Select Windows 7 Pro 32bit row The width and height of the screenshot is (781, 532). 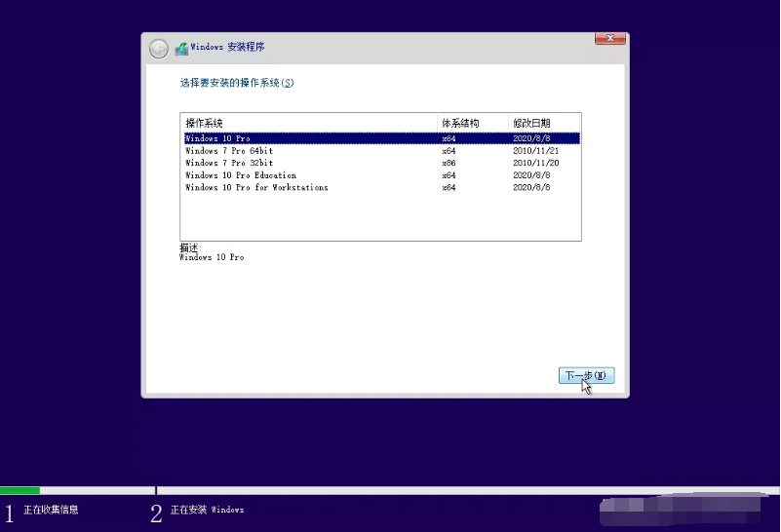tap(382, 163)
